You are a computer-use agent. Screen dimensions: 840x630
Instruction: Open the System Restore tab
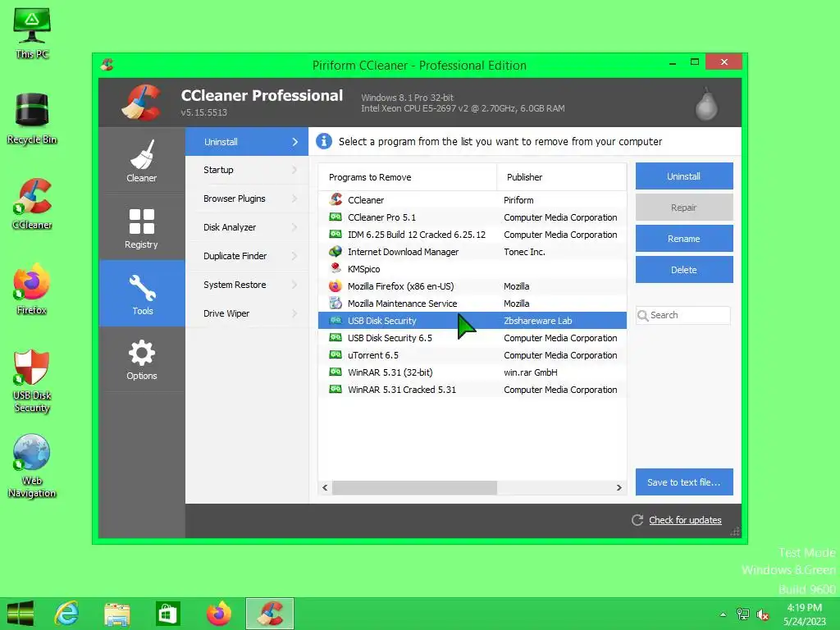[x=247, y=285]
